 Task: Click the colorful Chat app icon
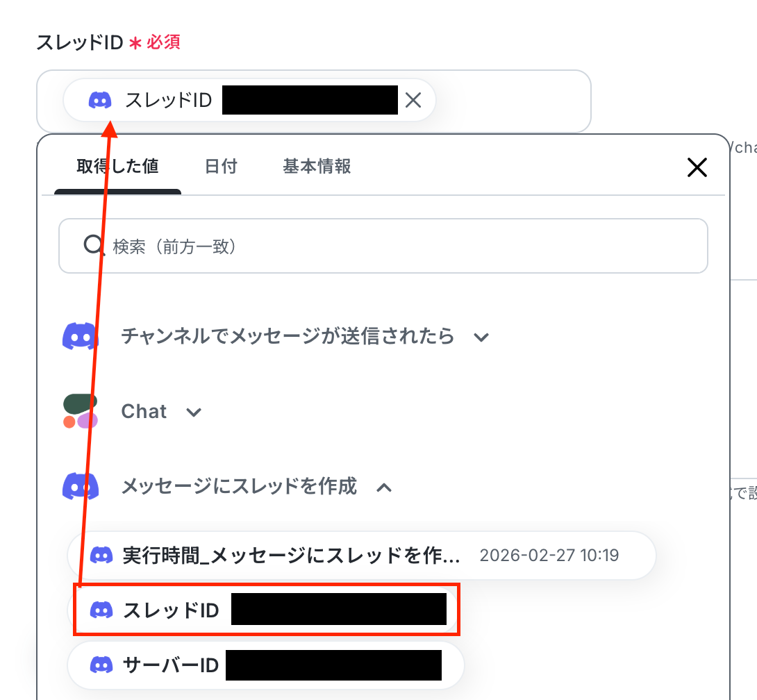[x=81, y=411]
